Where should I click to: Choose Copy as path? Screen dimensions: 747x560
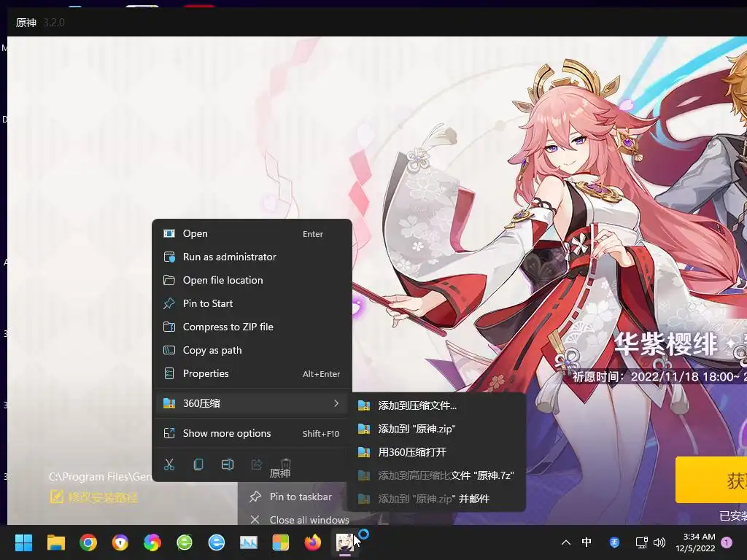[252, 350]
